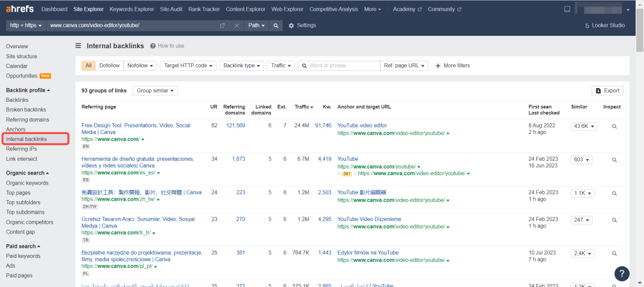Go to Dashboard
This screenshot has width=644, height=287.
(55, 9)
